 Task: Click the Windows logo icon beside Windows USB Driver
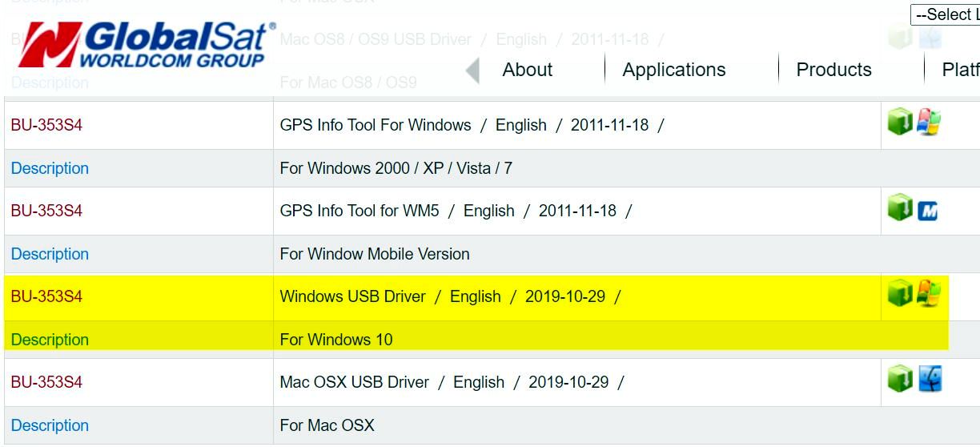click(928, 294)
